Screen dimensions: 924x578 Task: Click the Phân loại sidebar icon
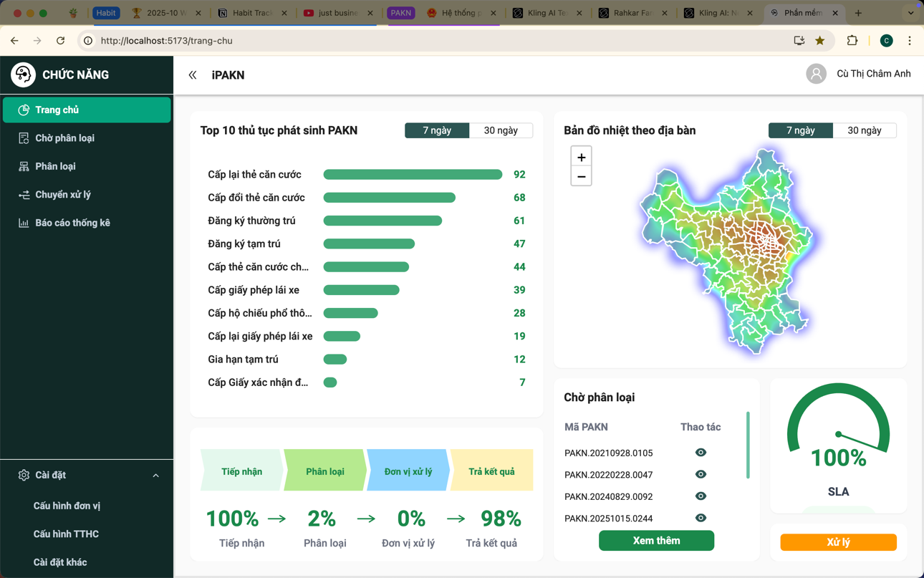click(x=24, y=165)
